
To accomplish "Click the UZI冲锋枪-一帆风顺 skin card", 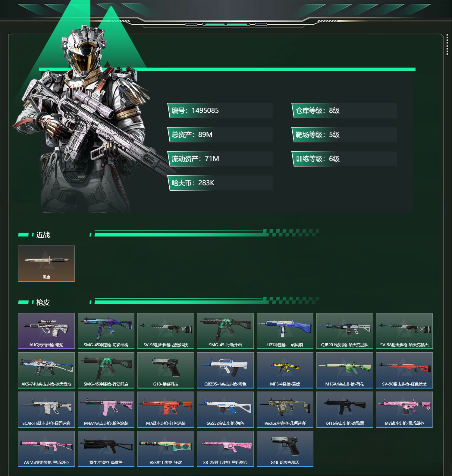I will 285,331.
